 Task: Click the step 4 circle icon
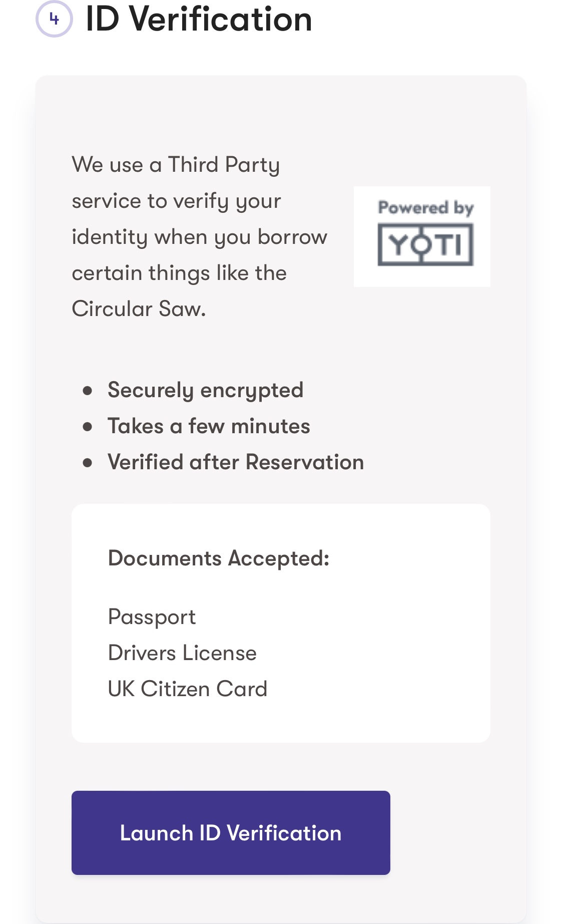(x=54, y=19)
